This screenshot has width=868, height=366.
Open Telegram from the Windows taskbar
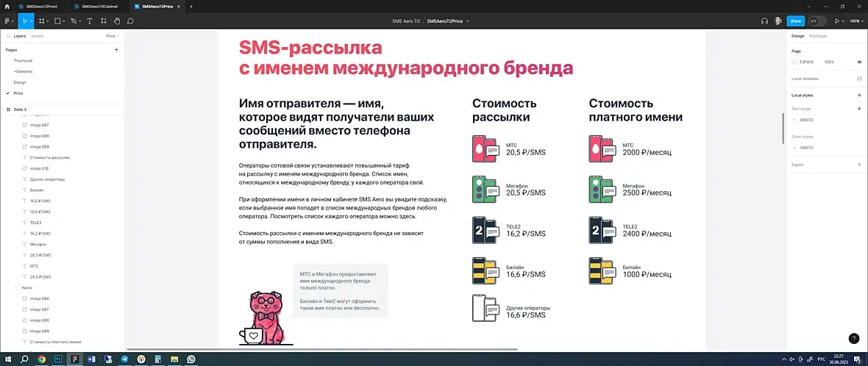point(124,359)
